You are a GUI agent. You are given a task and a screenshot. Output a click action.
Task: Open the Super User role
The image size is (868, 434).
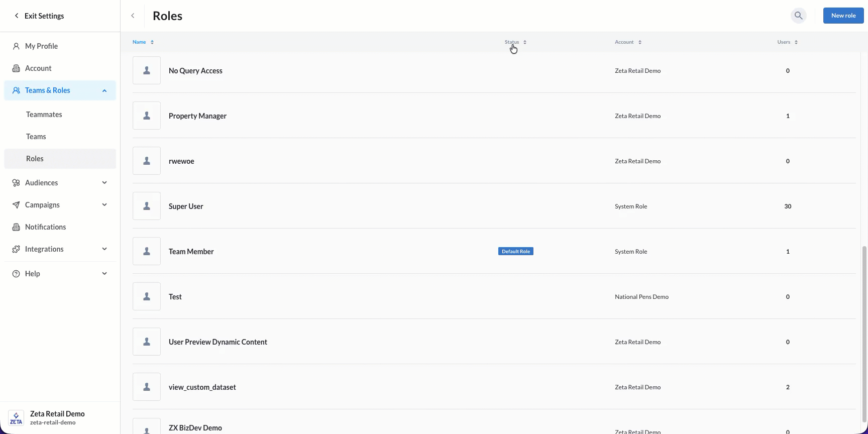point(186,206)
